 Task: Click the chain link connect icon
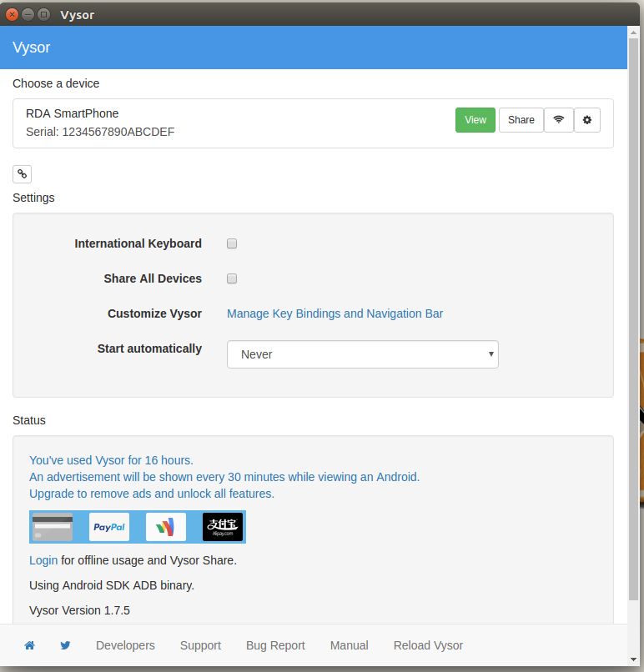coord(23,174)
